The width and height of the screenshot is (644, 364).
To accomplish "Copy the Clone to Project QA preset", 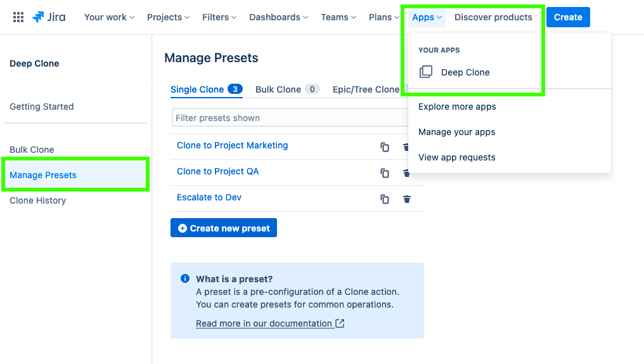I will click(385, 173).
